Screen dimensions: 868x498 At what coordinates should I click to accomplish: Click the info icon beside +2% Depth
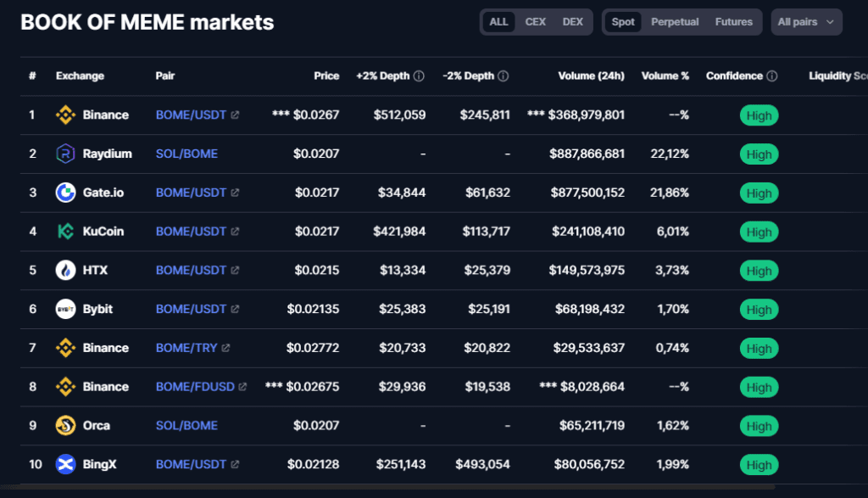click(418, 76)
